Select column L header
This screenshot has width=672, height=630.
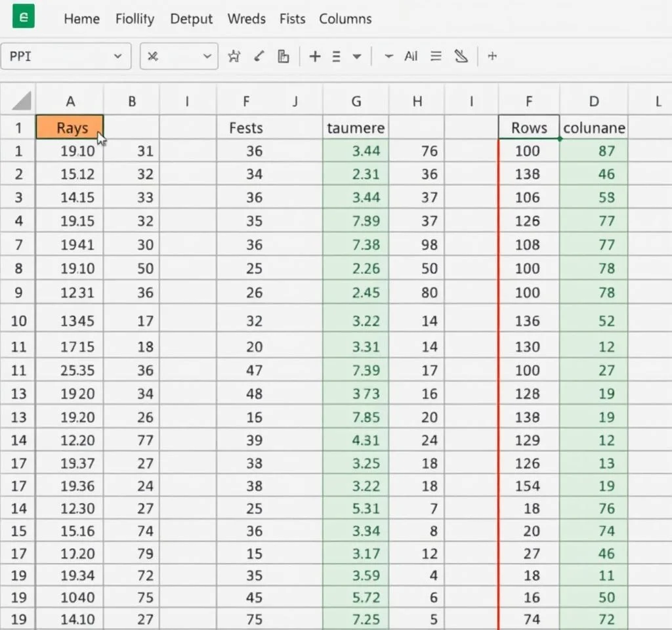(x=658, y=101)
